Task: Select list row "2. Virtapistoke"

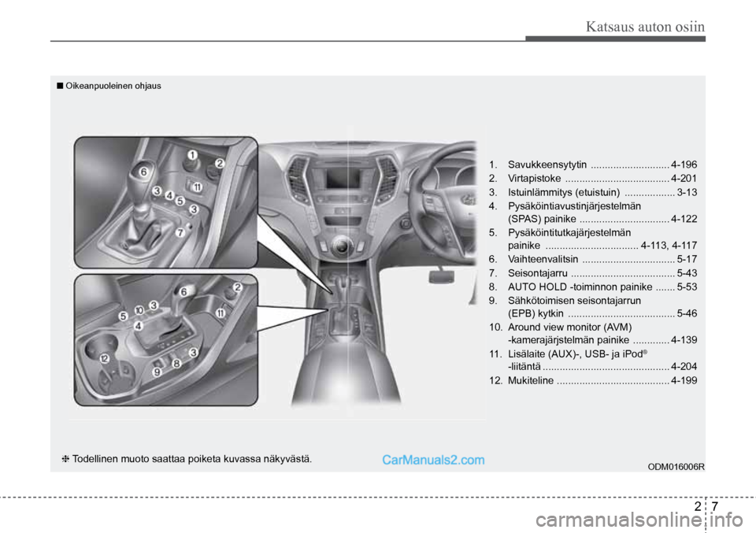Action: click(x=592, y=178)
